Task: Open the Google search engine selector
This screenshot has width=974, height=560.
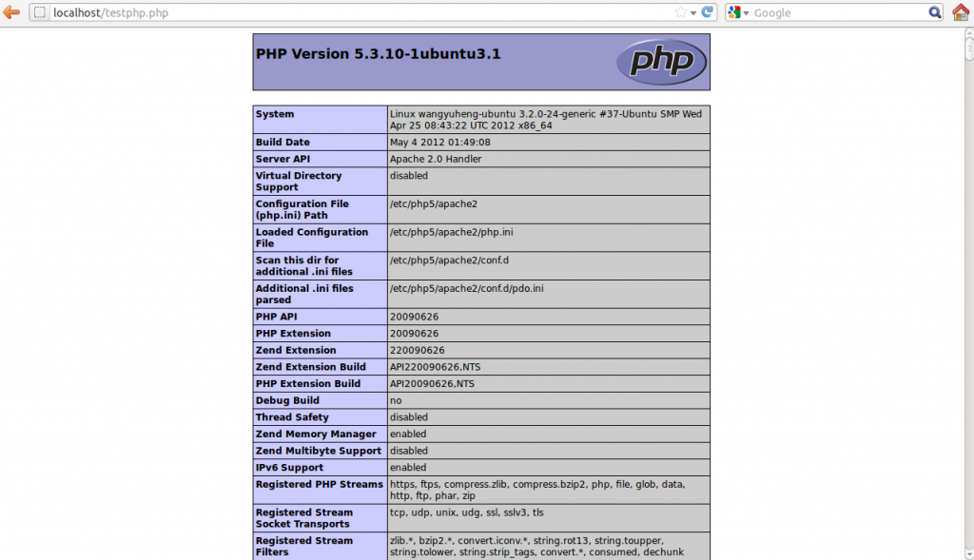Action: pos(738,12)
